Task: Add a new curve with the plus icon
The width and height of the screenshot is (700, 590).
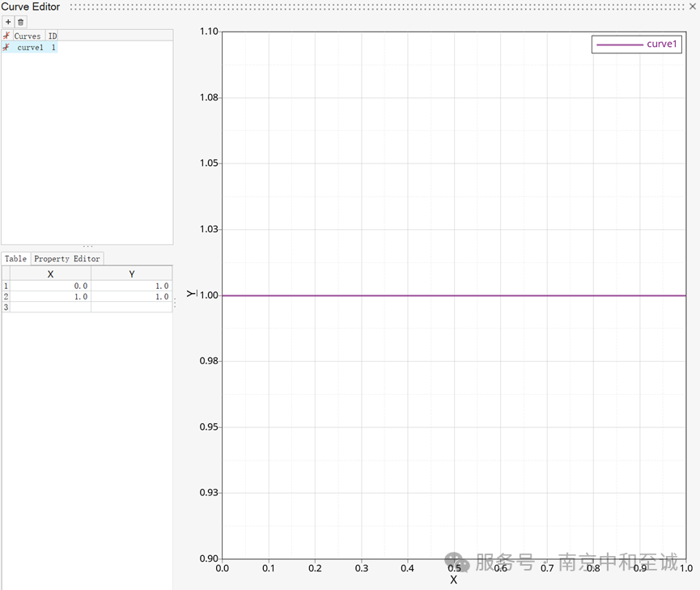Action: (x=8, y=22)
